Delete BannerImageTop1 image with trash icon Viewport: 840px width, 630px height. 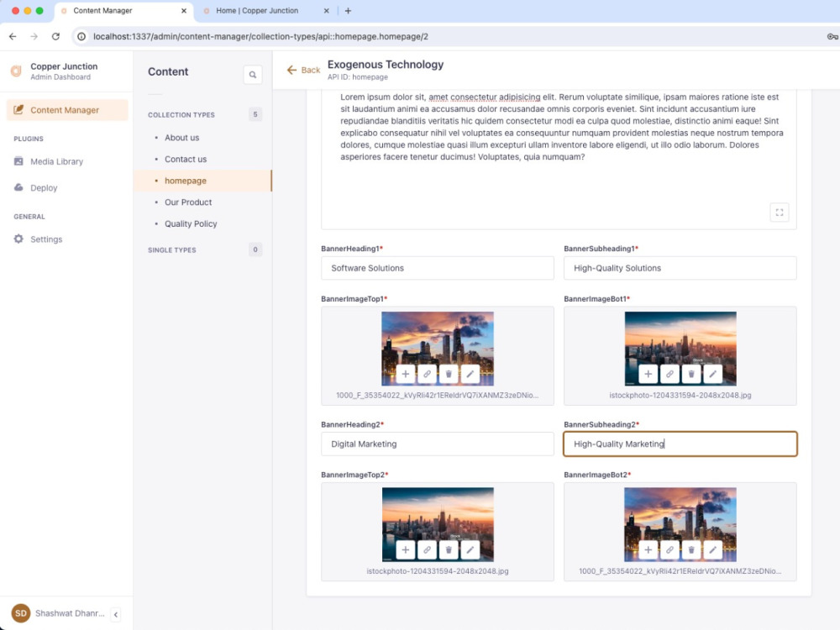(449, 374)
